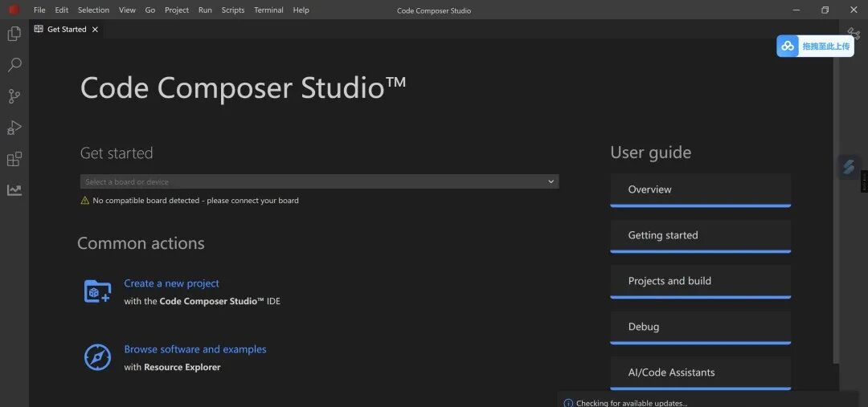Click the Checking for available updates notification
868x407 pixels.
click(x=632, y=403)
